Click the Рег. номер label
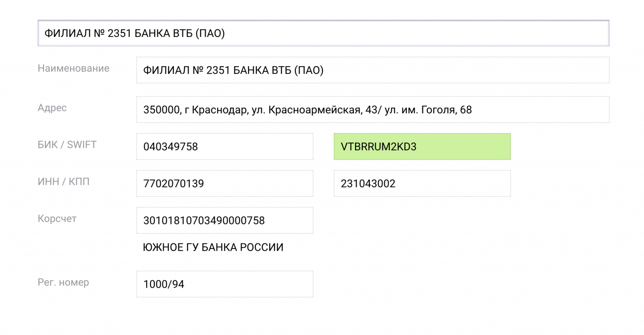The width and height of the screenshot is (644, 335). 63,283
